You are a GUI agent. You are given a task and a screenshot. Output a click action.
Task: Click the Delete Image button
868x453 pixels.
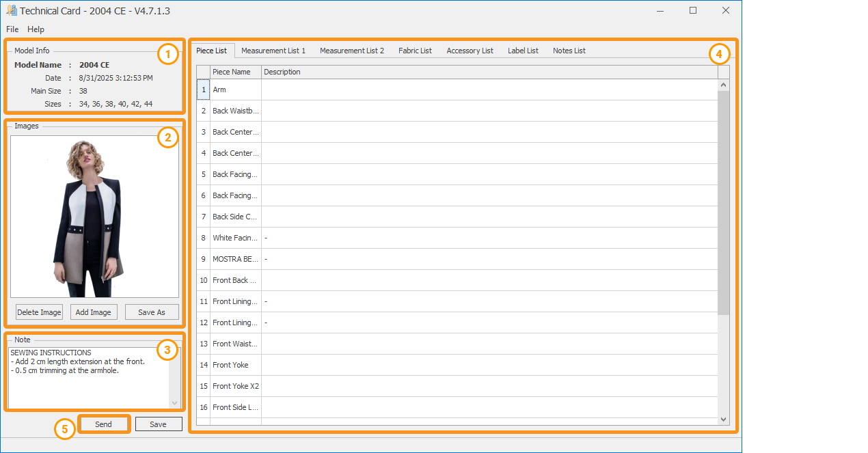pos(39,312)
